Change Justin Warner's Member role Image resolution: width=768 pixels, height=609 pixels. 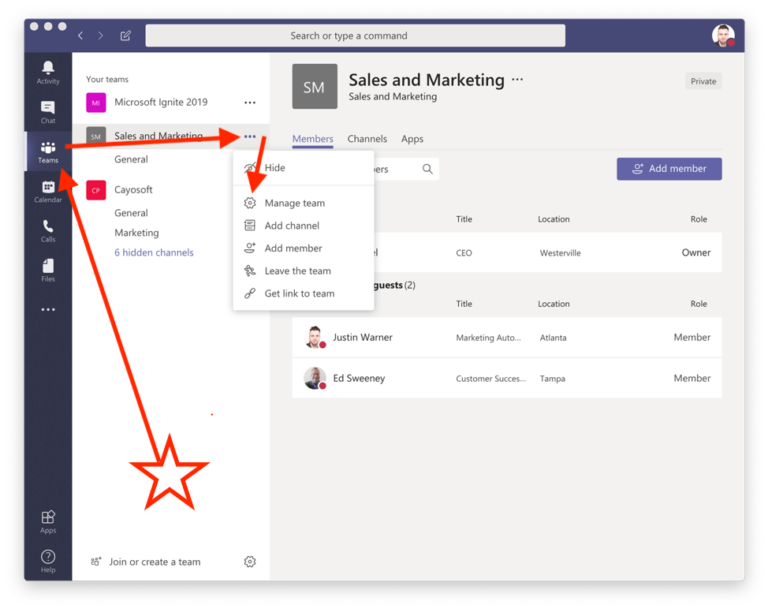pyautogui.click(x=692, y=337)
